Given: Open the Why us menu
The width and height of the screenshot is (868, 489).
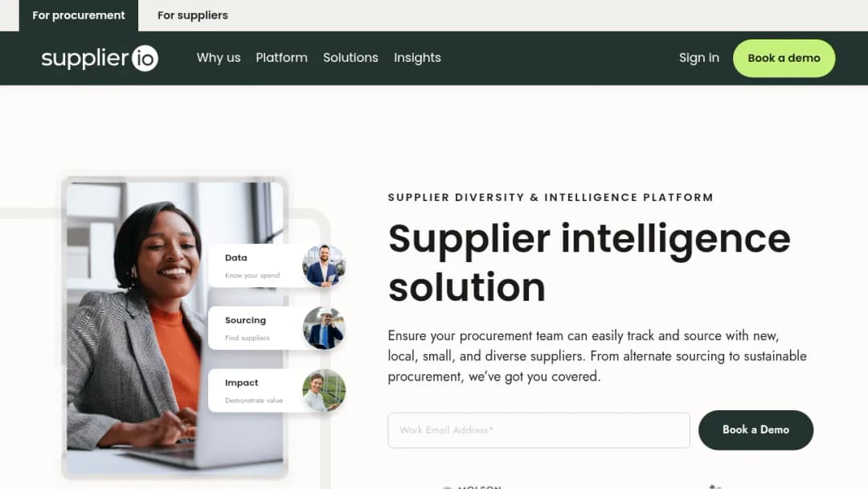Looking at the screenshot, I should [219, 58].
